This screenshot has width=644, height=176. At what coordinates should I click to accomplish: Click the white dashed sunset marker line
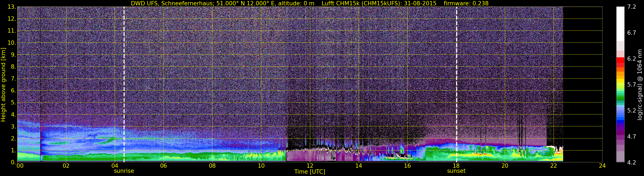pos(457,84)
